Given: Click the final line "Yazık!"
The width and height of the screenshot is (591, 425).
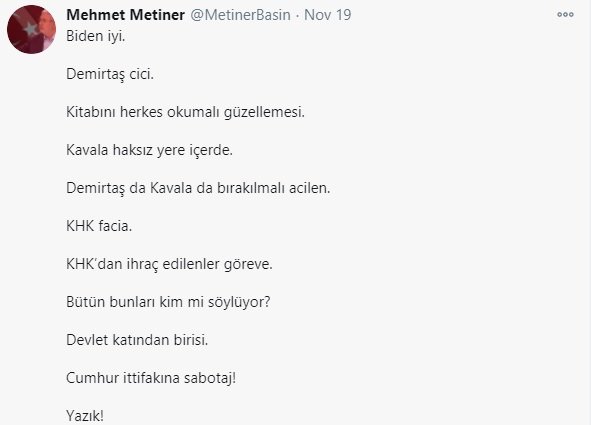Looking at the screenshot, I should coord(85,416).
